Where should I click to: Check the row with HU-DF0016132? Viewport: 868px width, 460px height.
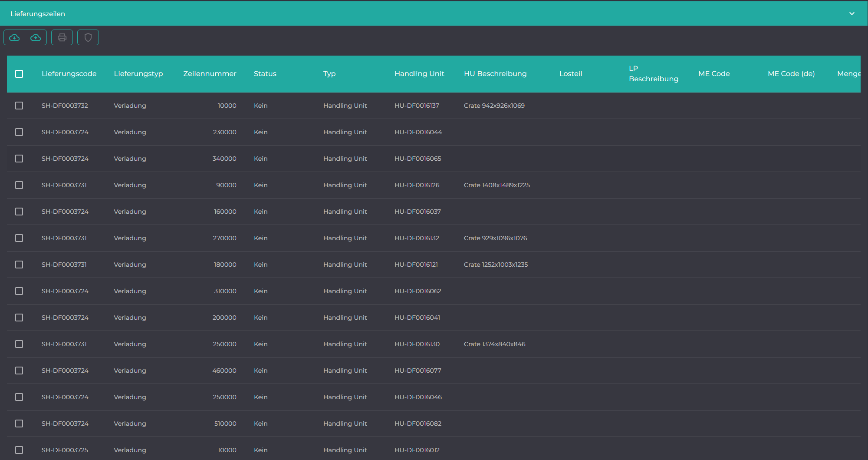click(19, 238)
